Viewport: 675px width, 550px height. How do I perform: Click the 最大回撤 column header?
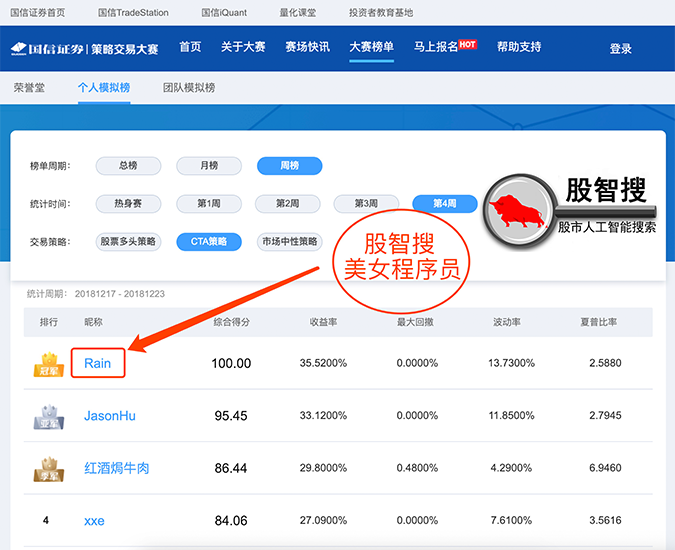415,322
